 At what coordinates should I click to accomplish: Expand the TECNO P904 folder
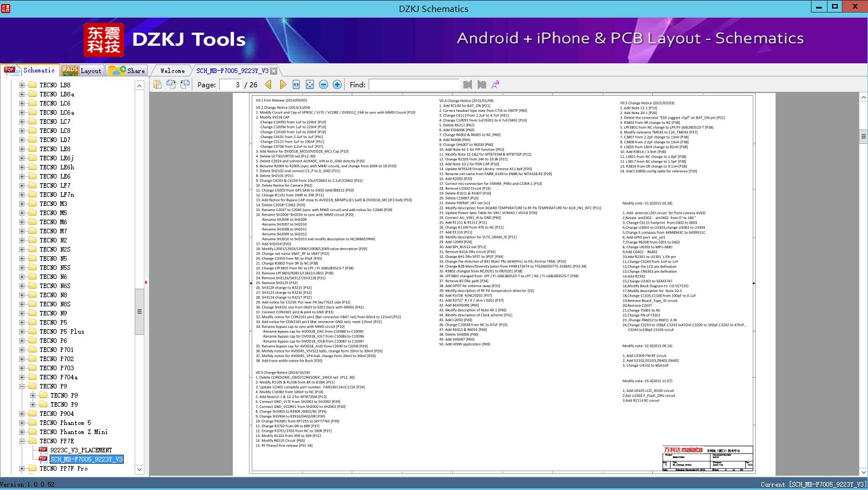coord(22,414)
